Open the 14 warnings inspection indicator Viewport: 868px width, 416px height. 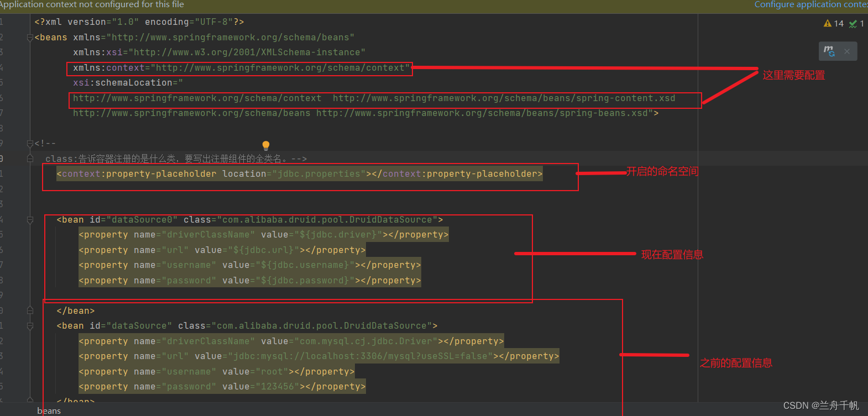834,24
